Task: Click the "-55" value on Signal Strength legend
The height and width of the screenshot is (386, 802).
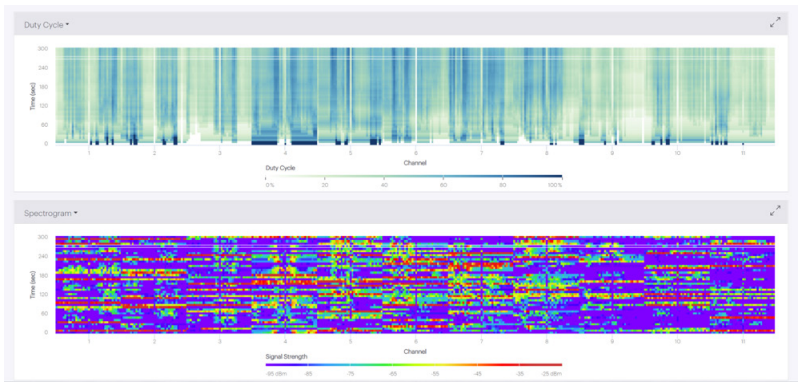Action: pyautogui.click(x=435, y=373)
